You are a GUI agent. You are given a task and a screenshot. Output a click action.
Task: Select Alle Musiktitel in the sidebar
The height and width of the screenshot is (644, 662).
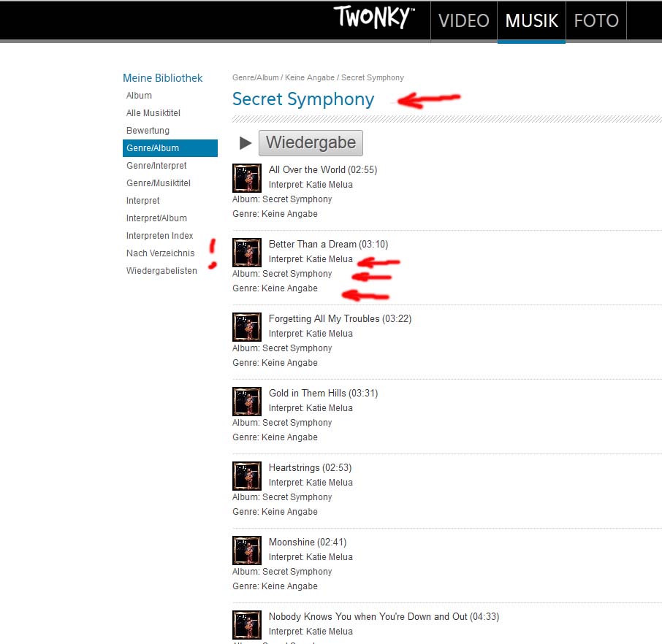tap(153, 113)
